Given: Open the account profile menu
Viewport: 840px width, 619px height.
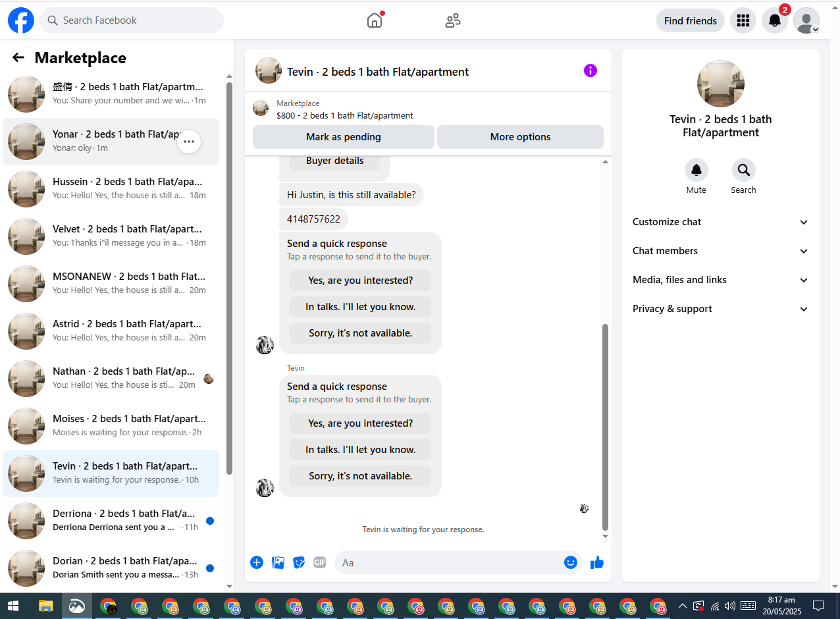Looking at the screenshot, I should [806, 20].
